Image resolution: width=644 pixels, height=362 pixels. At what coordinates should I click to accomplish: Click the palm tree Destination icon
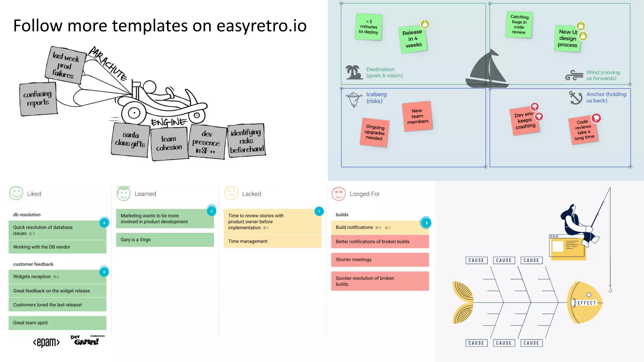[x=354, y=72]
